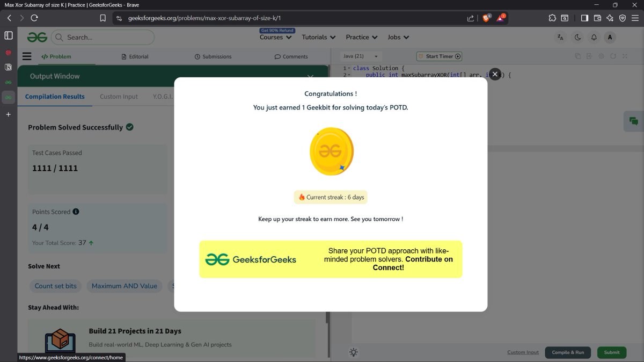Open editor settings gear icon

click(x=601, y=56)
